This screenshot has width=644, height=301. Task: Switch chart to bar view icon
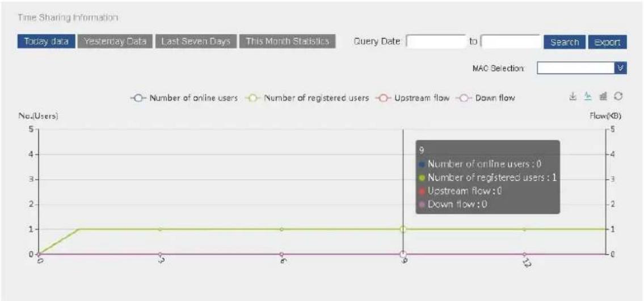click(x=603, y=96)
